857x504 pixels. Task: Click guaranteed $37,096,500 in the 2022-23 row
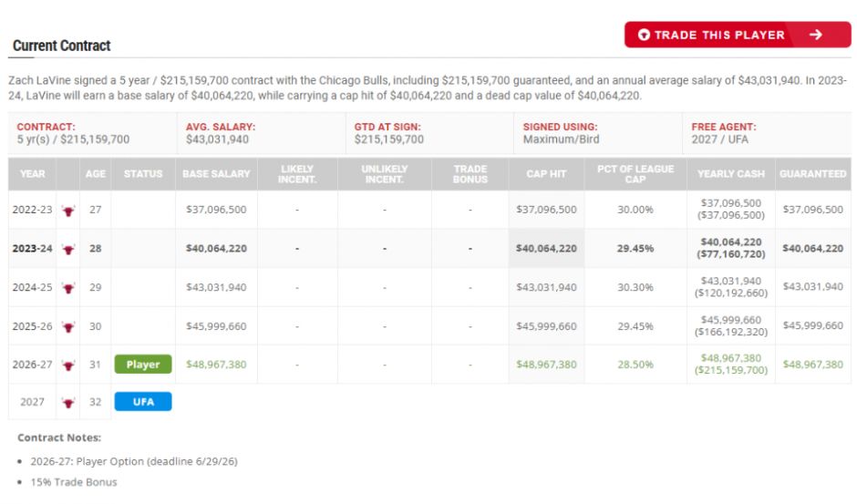point(812,210)
